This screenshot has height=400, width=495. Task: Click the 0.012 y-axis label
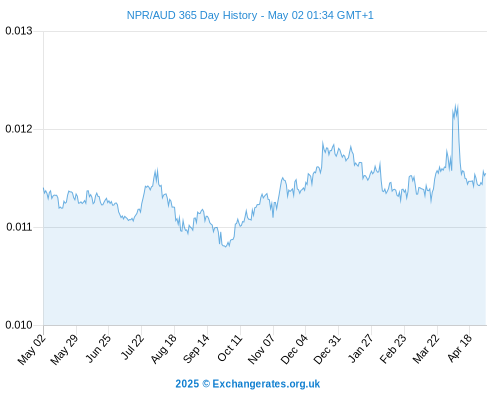click(19, 129)
